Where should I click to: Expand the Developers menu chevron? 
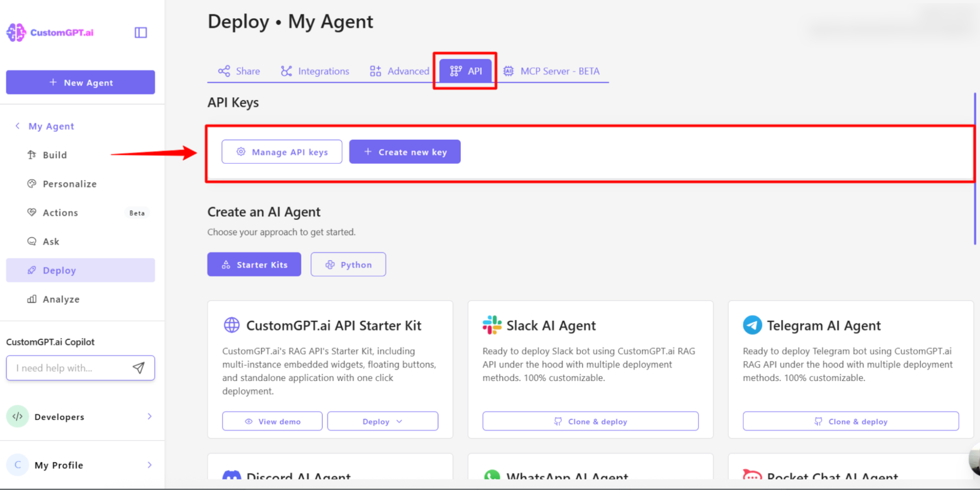(150, 416)
